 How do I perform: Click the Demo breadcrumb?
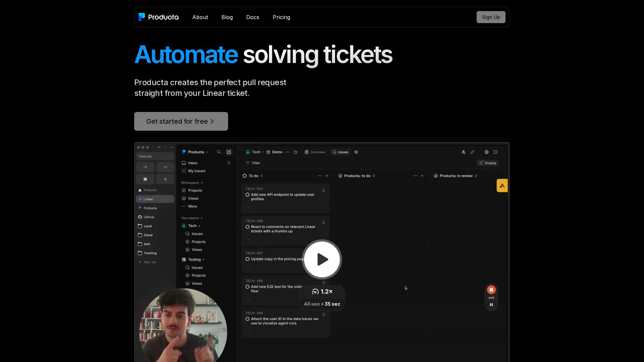[274, 152]
